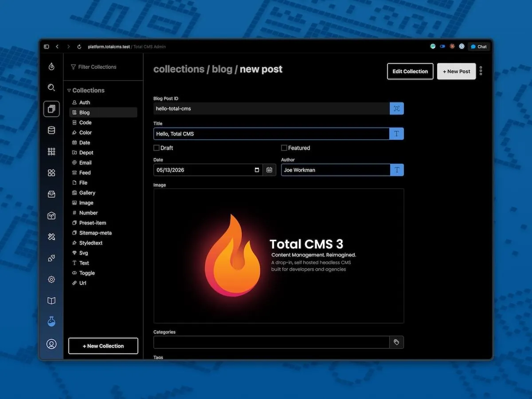Screen dimensions: 532x399
Task: Select the Auth collection
Action: click(103, 103)
